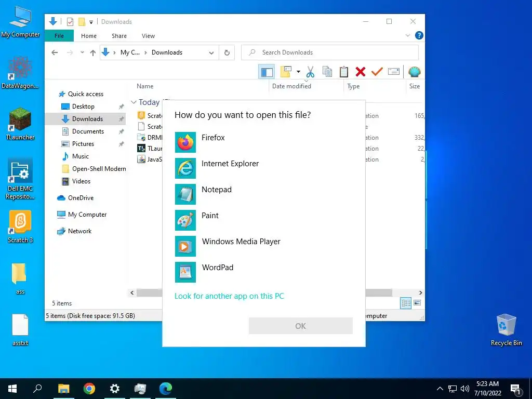Image resolution: width=532 pixels, height=399 pixels.
Task: Switch to the Home ribbon tab
Action: coord(88,36)
